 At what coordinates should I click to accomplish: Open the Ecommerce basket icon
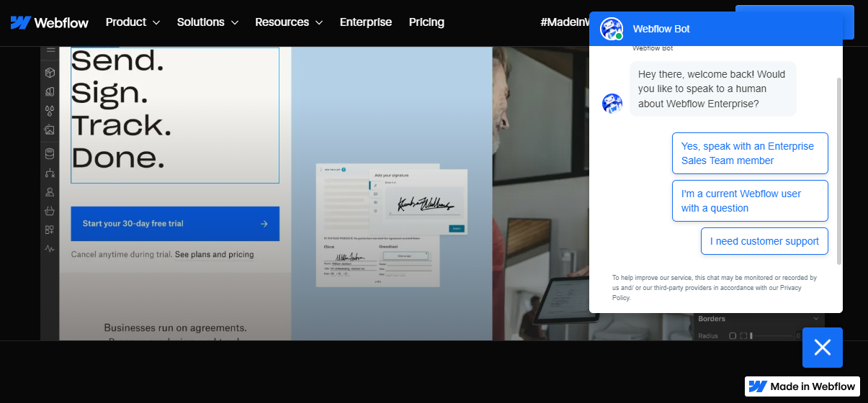[50, 211]
